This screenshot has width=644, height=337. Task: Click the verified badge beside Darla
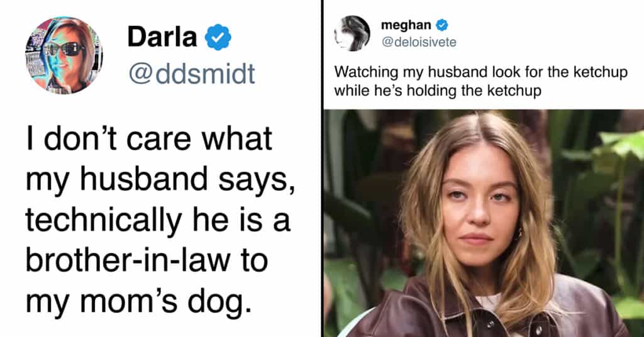click(x=218, y=39)
